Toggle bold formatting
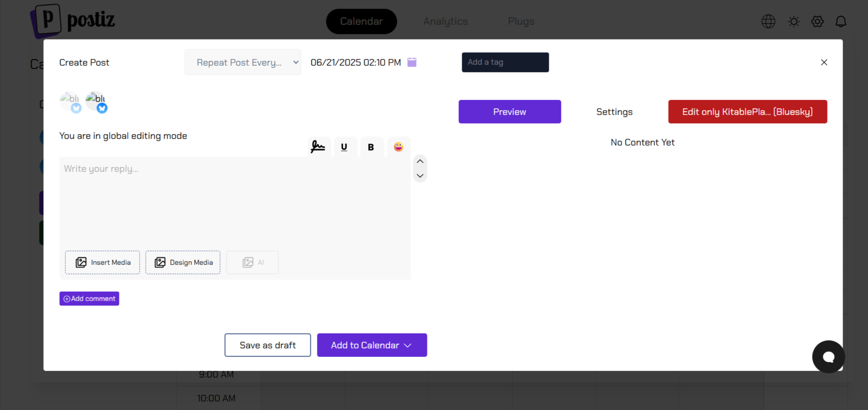The height and width of the screenshot is (410, 868). click(371, 147)
